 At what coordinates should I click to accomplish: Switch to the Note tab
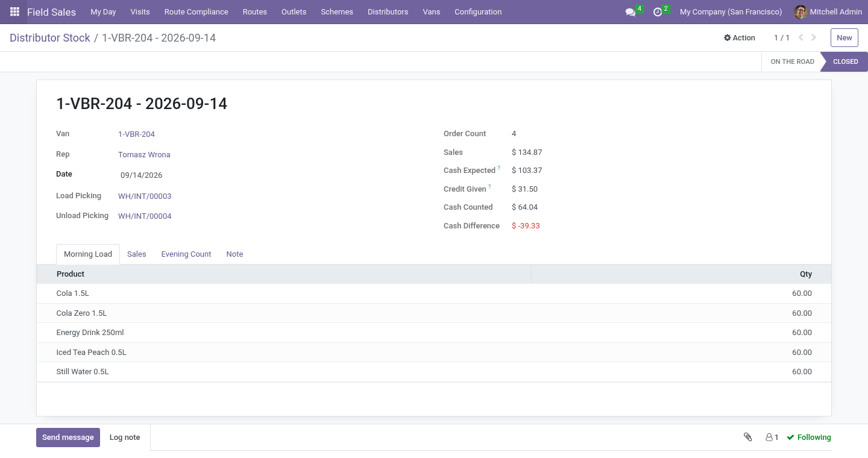235,254
